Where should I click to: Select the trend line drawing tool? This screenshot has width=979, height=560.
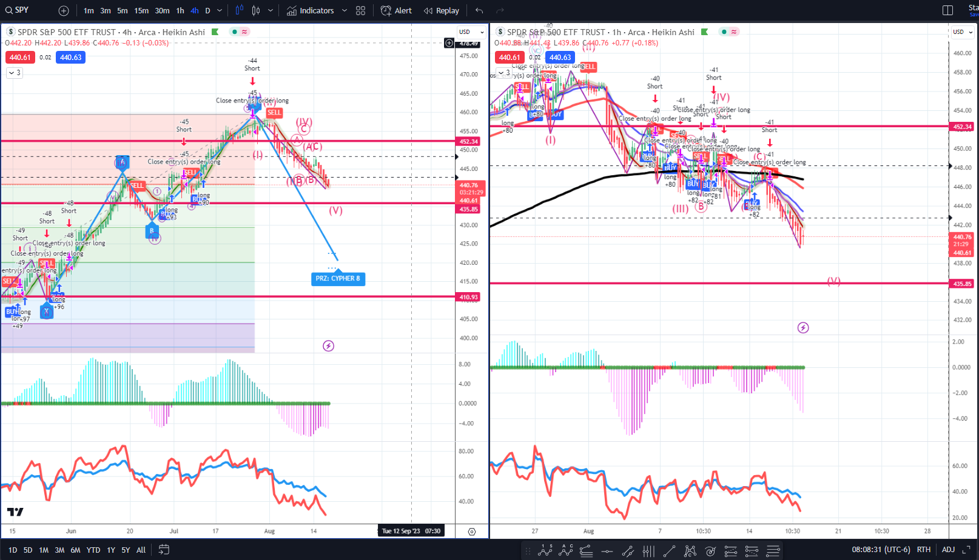[669, 550]
